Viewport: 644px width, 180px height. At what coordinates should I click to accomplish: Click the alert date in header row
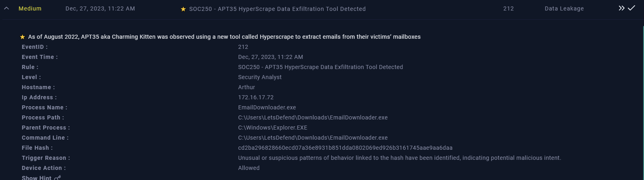pyautogui.click(x=100, y=8)
